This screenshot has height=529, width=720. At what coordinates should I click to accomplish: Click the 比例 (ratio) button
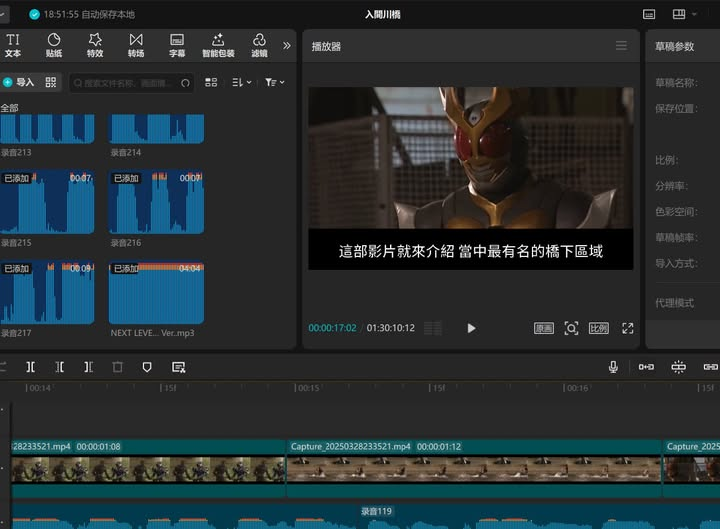(599, 328)
